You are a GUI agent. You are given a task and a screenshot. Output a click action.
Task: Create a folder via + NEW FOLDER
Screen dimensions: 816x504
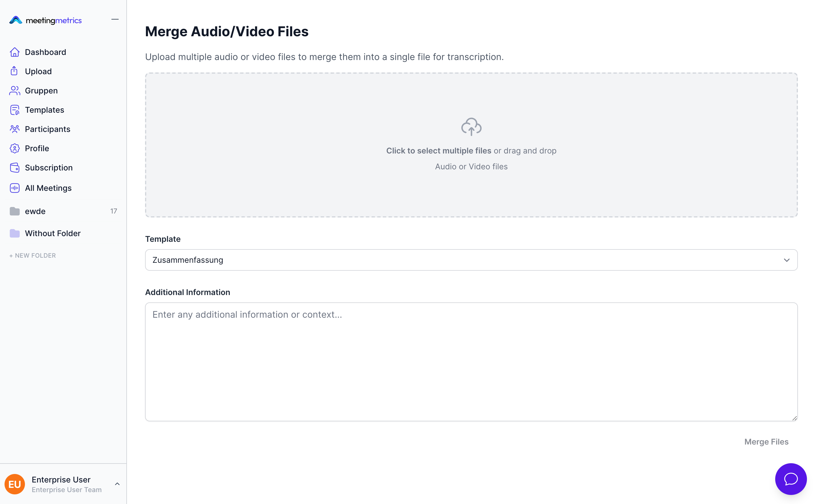click(x=33, y=256)
